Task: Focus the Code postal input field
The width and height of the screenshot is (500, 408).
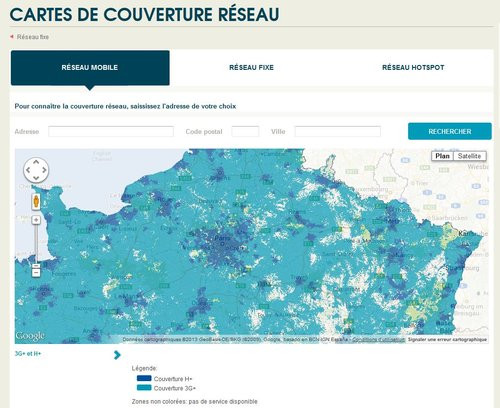Action: pyautogui.click(x=245, y=131)
